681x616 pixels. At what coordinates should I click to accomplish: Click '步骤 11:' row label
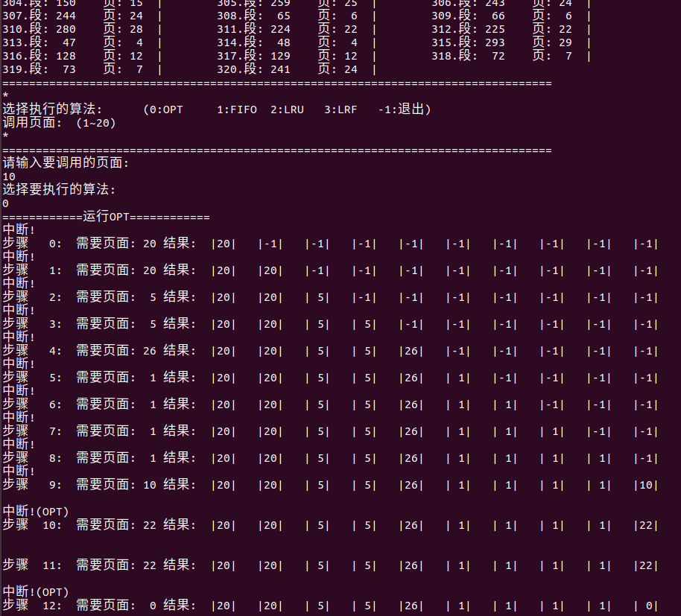click(32, 565)
